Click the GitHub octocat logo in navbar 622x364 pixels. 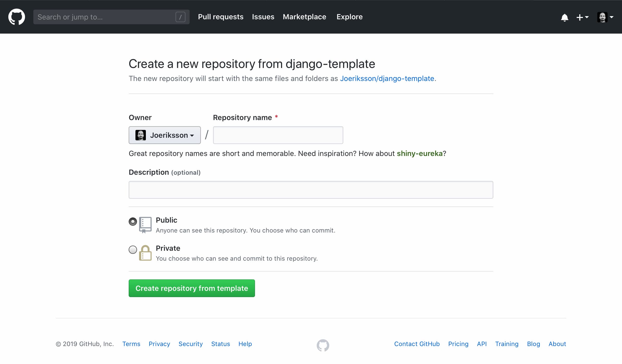pyautogui.click(x=16, y=17)
